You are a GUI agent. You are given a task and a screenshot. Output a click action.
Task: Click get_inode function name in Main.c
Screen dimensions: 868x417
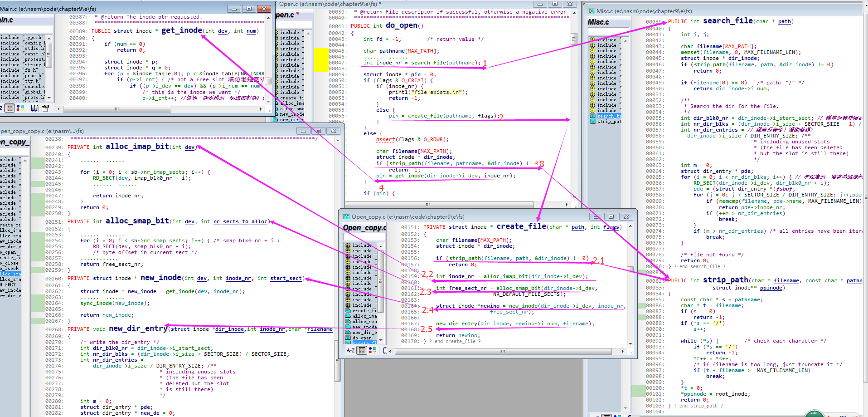coord(182,30)
